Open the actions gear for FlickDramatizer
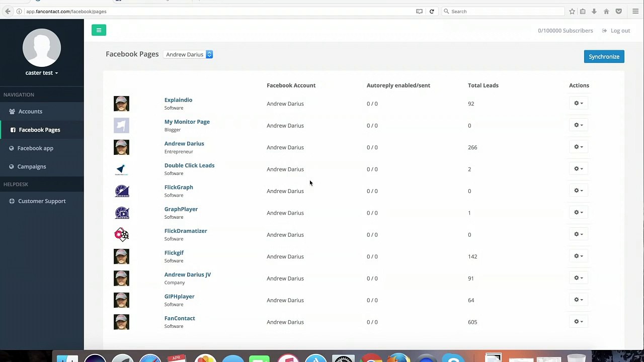 (579, 234)
